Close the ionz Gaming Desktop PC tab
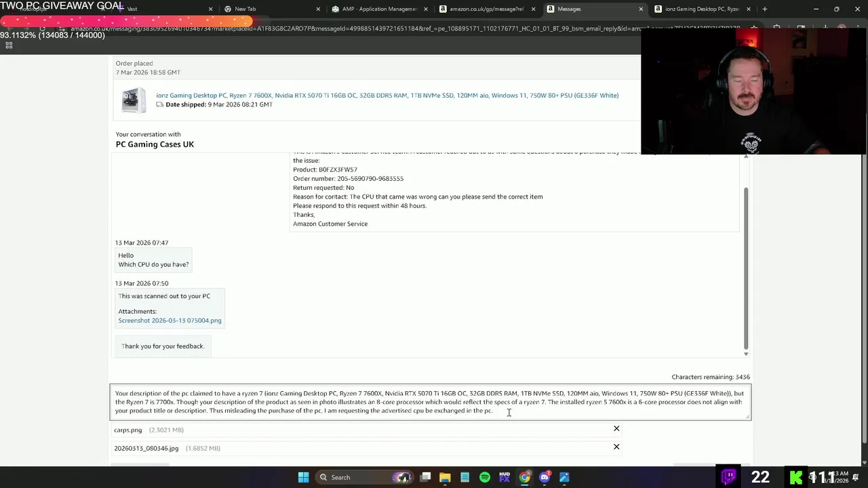Viewport: 868px width, 488px height. coord(749,9)
